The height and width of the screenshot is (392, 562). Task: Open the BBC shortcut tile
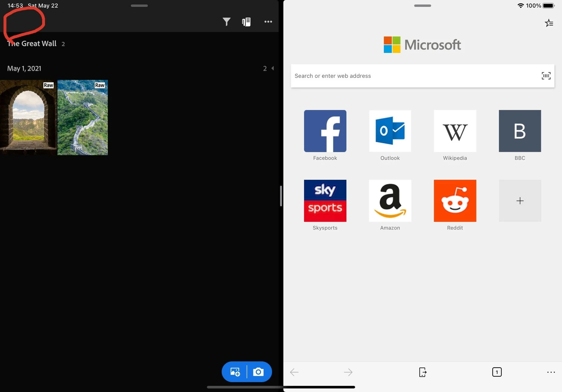tap(520, 131)
